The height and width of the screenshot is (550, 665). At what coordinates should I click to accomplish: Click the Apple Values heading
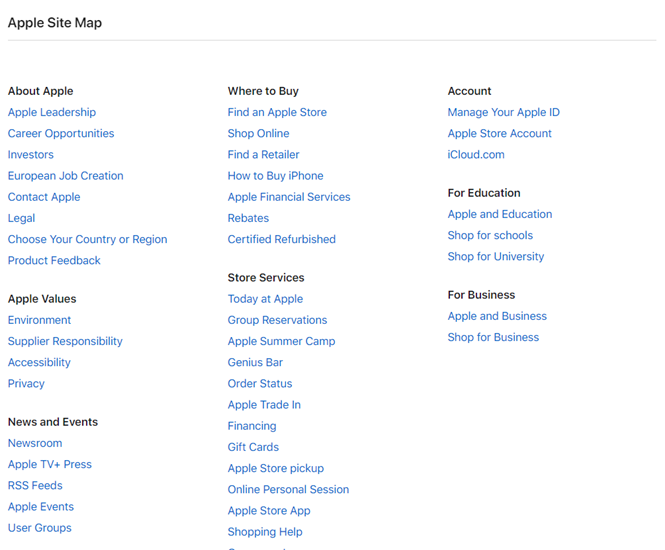point(42,299)
